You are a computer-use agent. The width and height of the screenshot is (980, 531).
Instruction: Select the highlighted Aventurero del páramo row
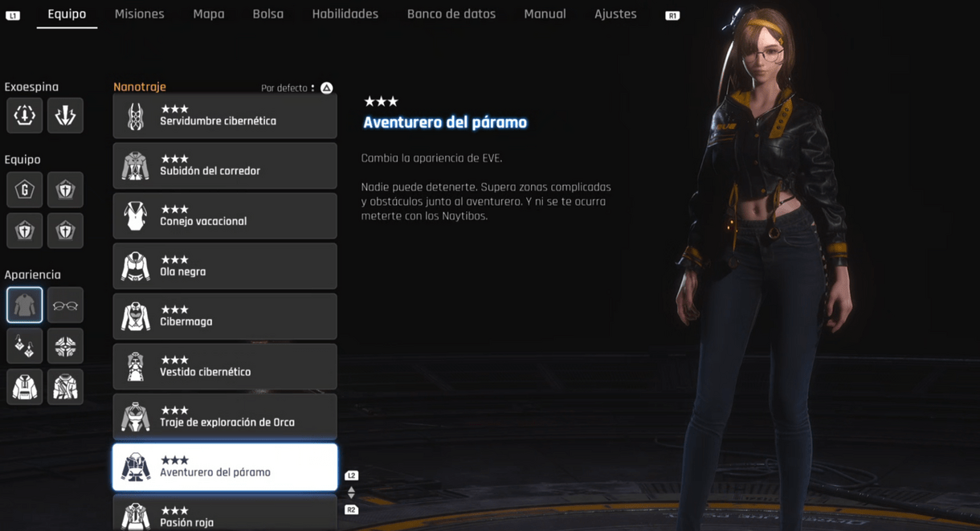pos(225,467)
